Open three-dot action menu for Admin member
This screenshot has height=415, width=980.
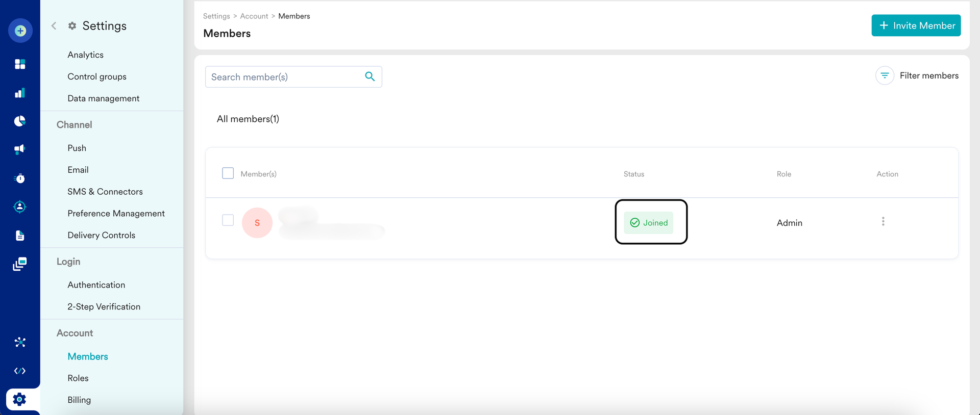[883, 221]
